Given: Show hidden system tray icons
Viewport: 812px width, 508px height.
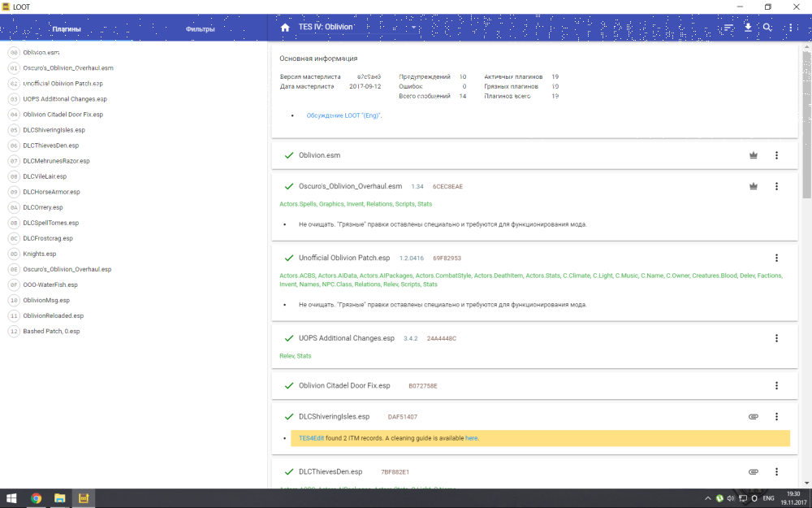Looking at the screenshot, I should coord(708,498).
